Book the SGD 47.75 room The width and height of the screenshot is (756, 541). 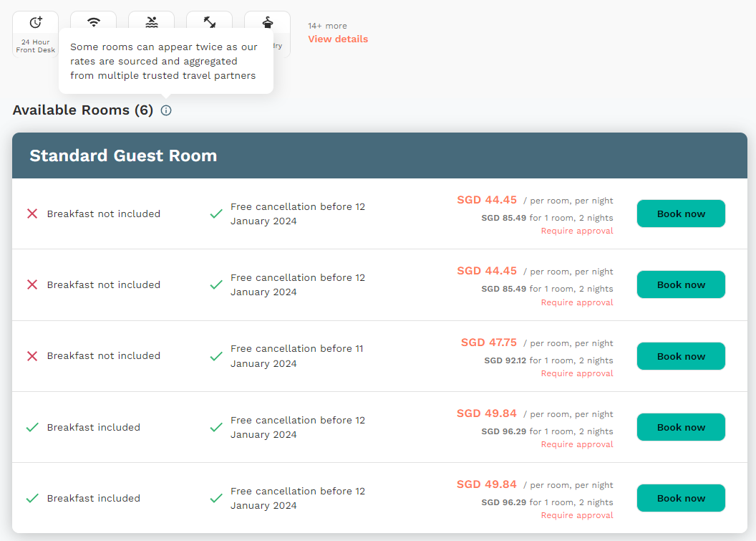pyautogui.click(x=681, y=356)
